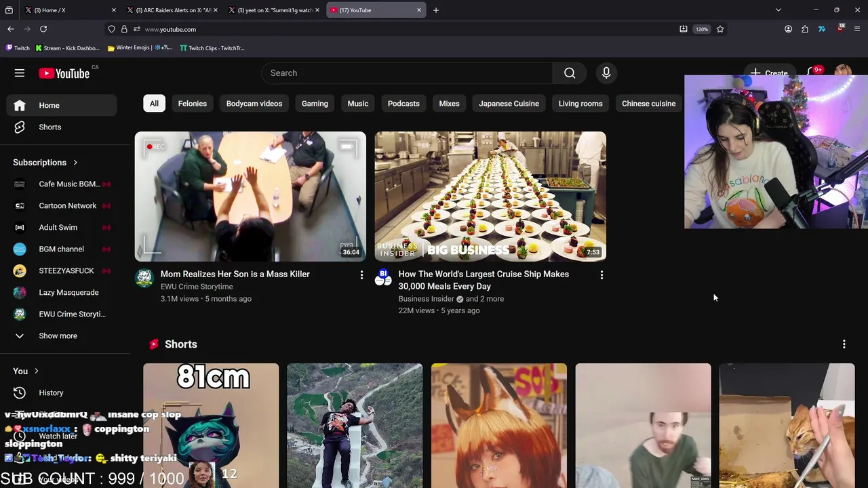The width and height of the screenshot is (868, 488).
Task: Switch to the yeet on X tab
Action: [275, 10]
